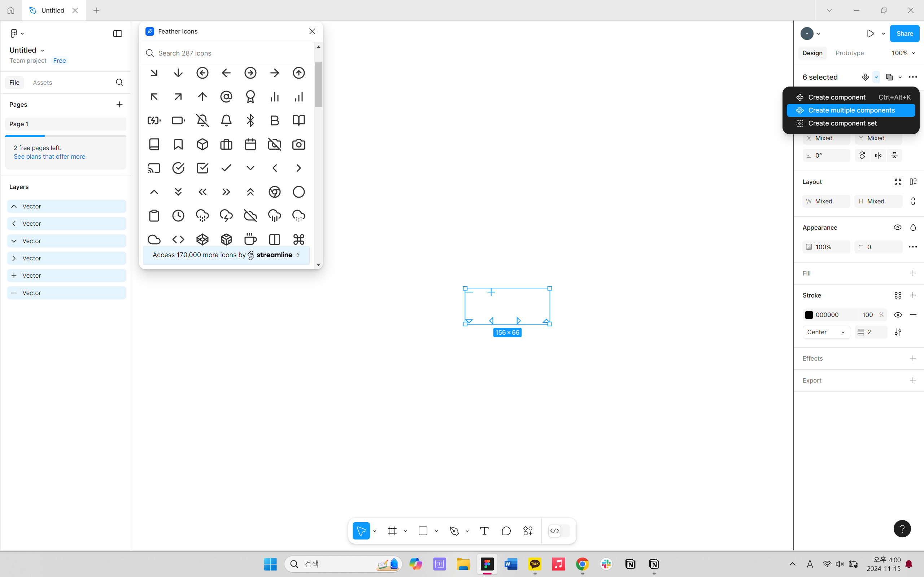The image size is (924, 577).
Task: Select the Text tool
Action: tap(484, 531)
